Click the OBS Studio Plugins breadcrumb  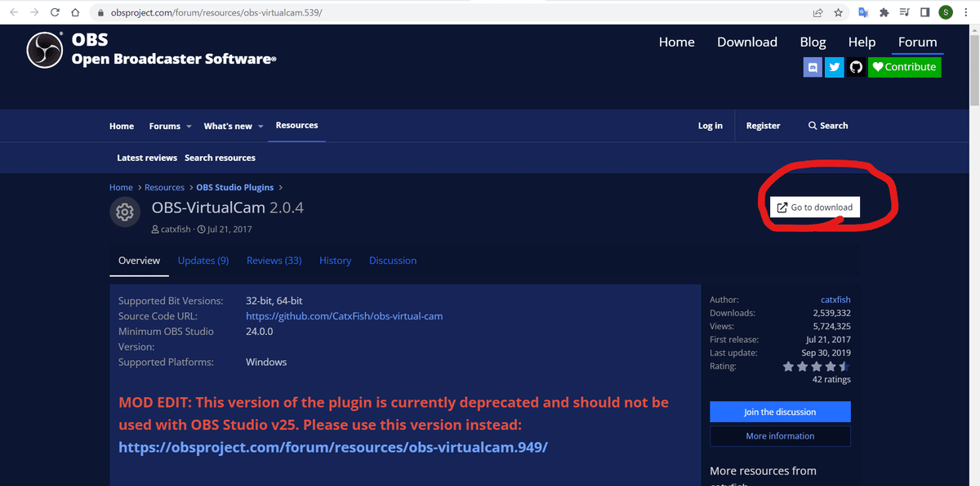(x=236, y=188)
